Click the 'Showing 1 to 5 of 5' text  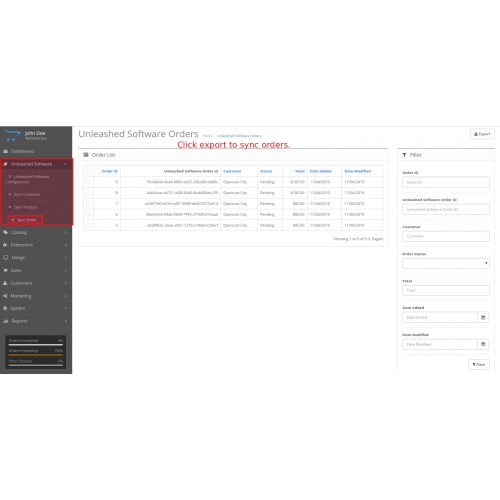358,239
